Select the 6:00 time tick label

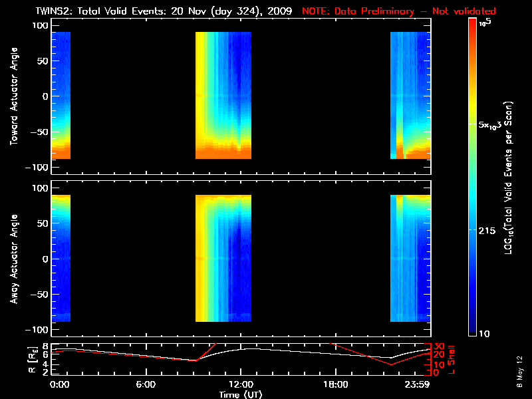146,384
